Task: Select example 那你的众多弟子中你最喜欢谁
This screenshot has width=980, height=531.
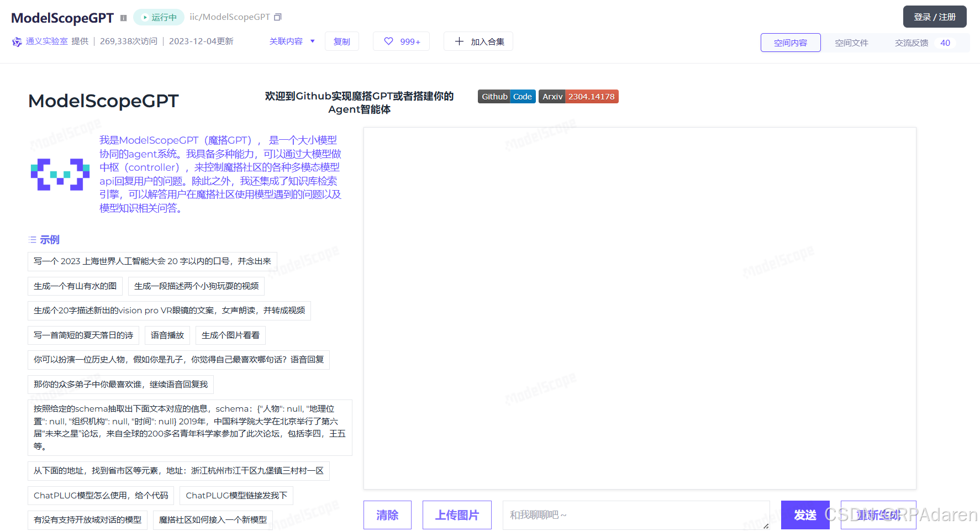Action: [x=120, y=385]
